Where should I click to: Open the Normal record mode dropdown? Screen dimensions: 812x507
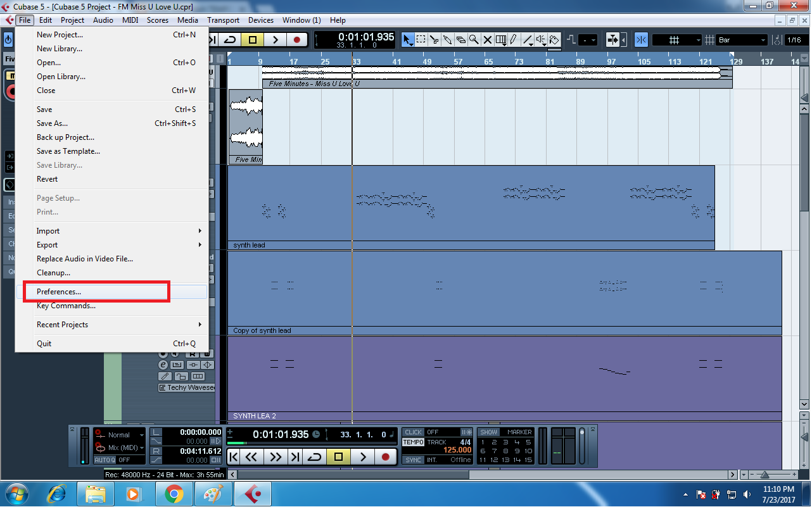coord(120,435)
